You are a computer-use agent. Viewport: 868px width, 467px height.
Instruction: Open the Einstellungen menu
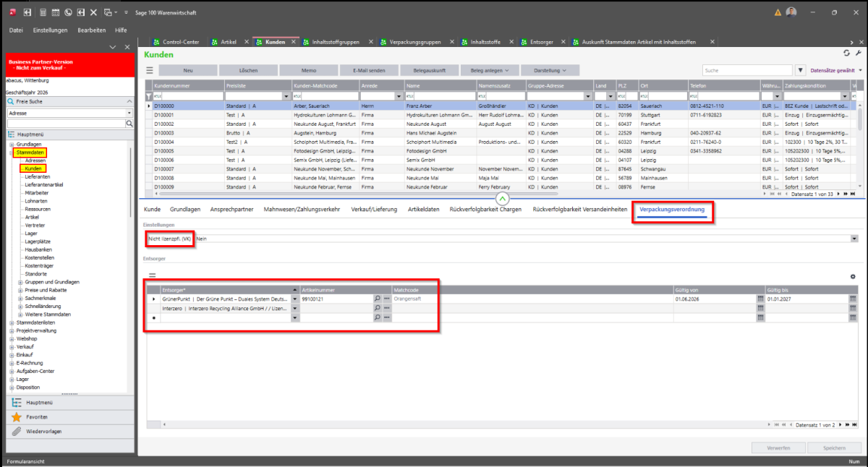(x=51, y=30)
